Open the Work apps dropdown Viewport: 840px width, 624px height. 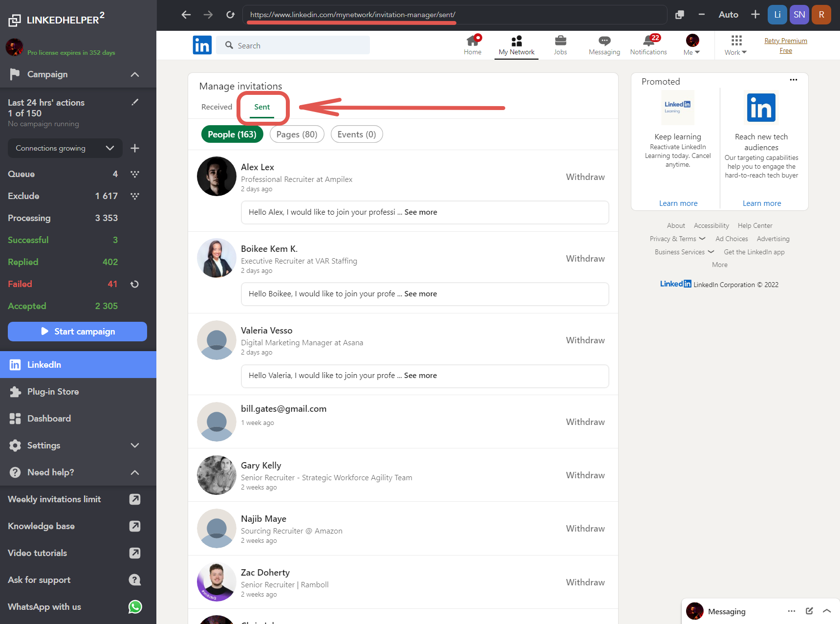(735, 45)
